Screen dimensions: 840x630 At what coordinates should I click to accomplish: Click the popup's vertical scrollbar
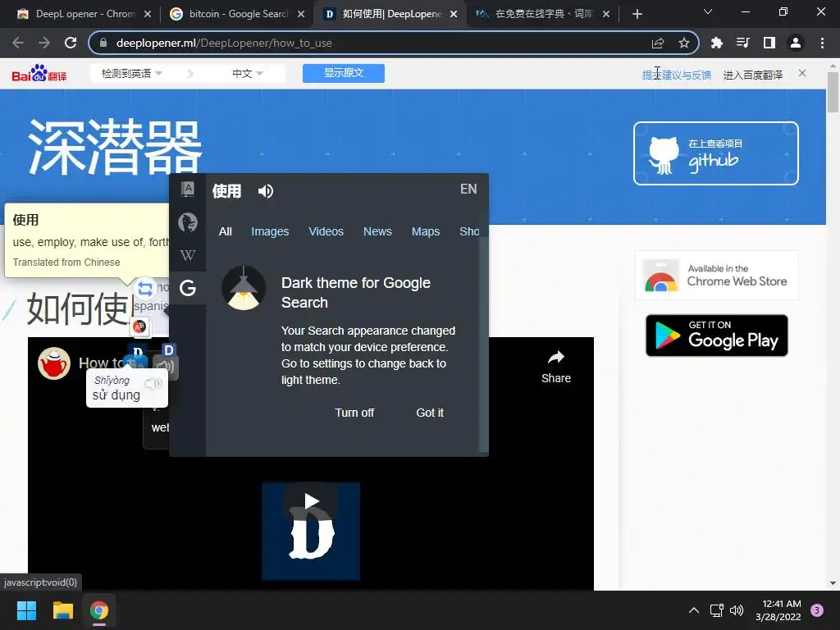(x=484, y=345)
